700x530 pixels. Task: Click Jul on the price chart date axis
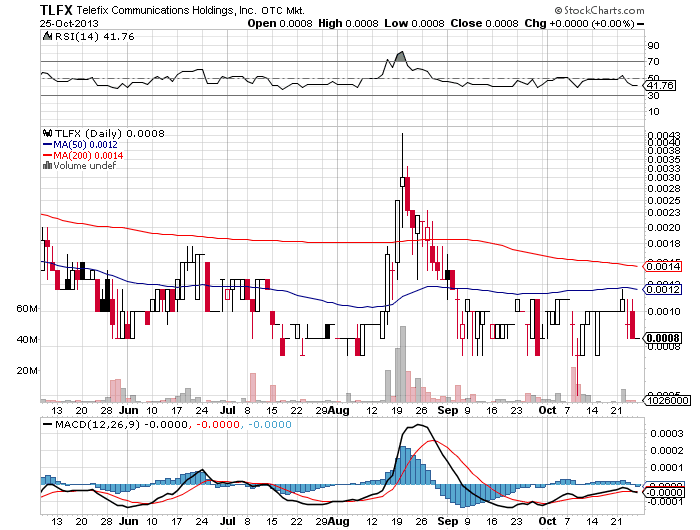pos(228,410)
